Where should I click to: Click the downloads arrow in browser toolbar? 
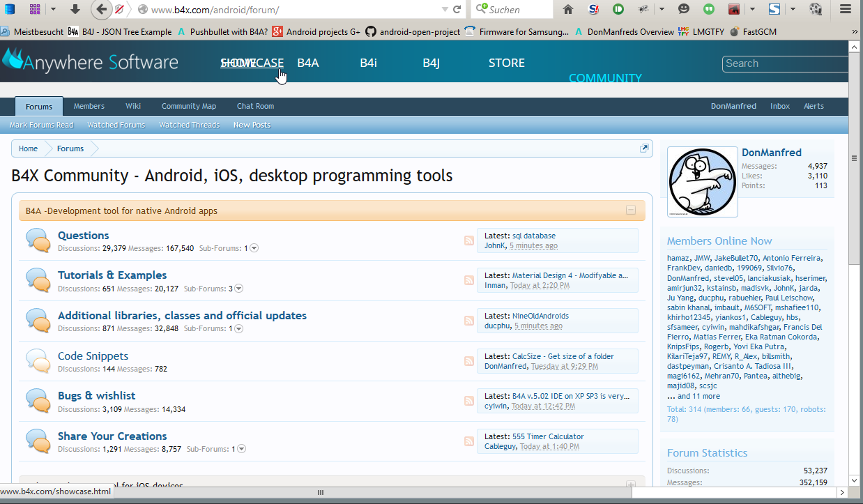coord(75,10)
